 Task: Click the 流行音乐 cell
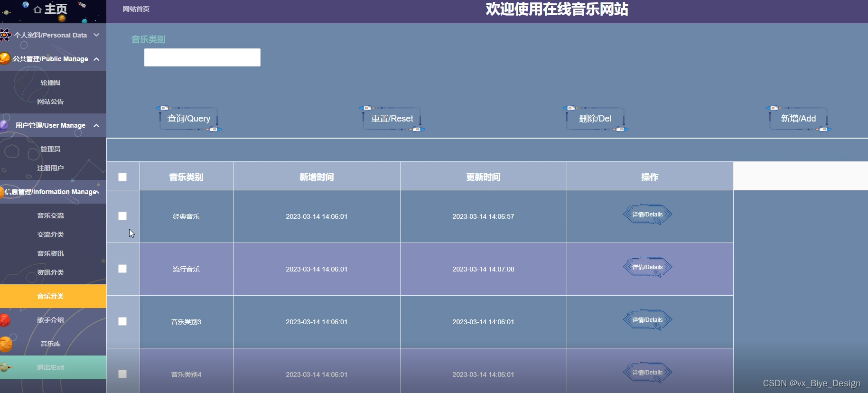tap(186, 269)
